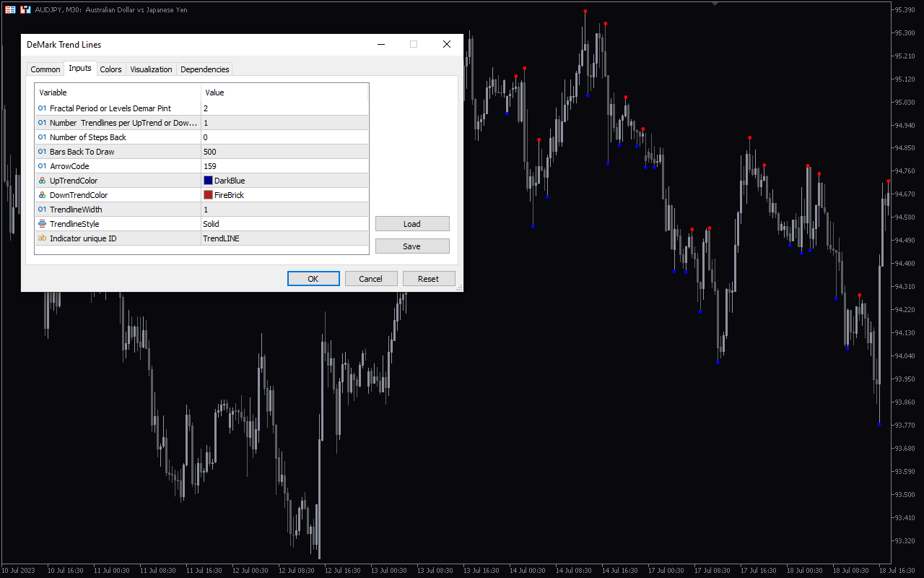This screenshot has width=924, height=578.
Task: Click the Variable column header
Action: 118,92
